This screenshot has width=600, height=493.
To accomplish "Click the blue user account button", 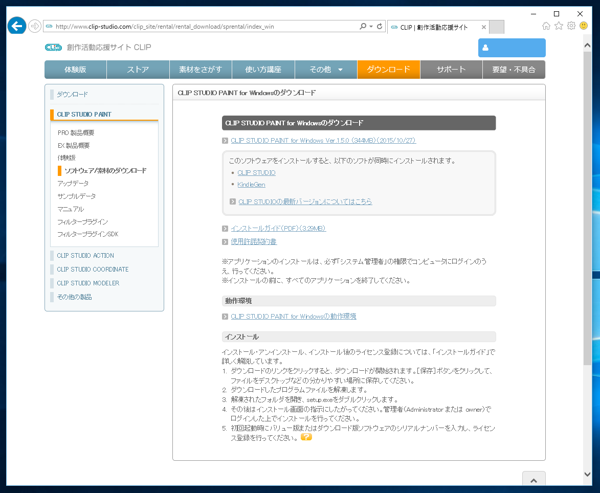I will pos(512,48).
